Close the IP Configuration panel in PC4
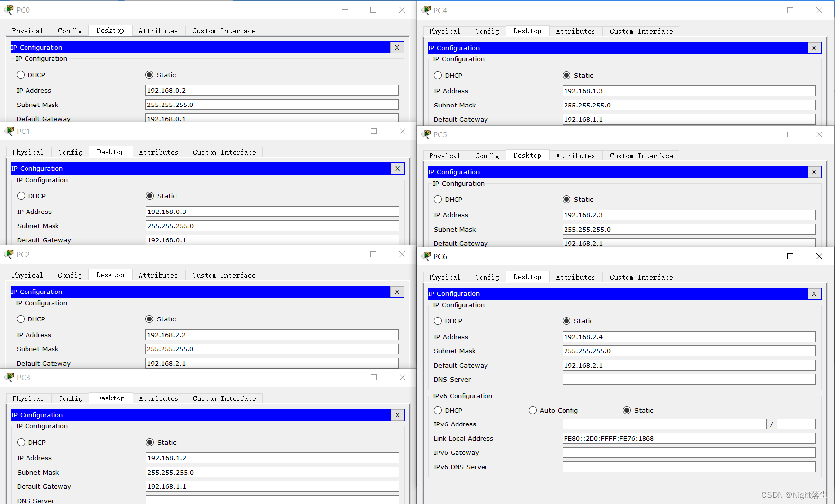This screenshot has height=504, width=835. click(814, 48)
